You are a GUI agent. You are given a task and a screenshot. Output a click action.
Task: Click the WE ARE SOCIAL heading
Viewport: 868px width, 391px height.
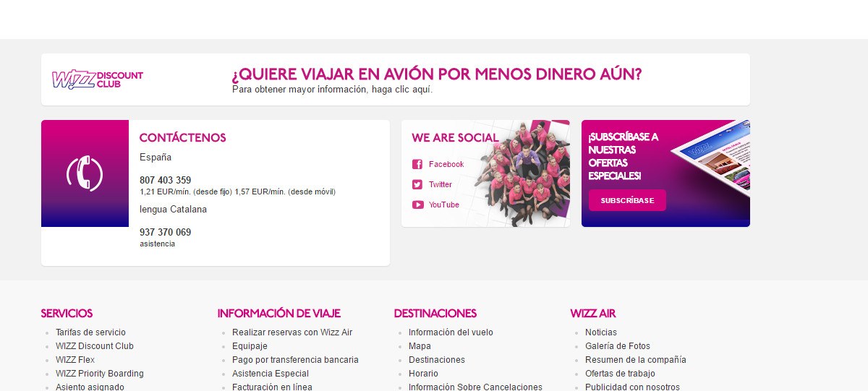(455, 137)
